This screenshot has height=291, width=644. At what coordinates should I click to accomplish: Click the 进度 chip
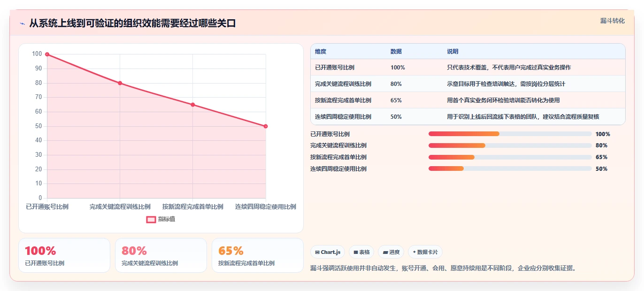(391, 252)
